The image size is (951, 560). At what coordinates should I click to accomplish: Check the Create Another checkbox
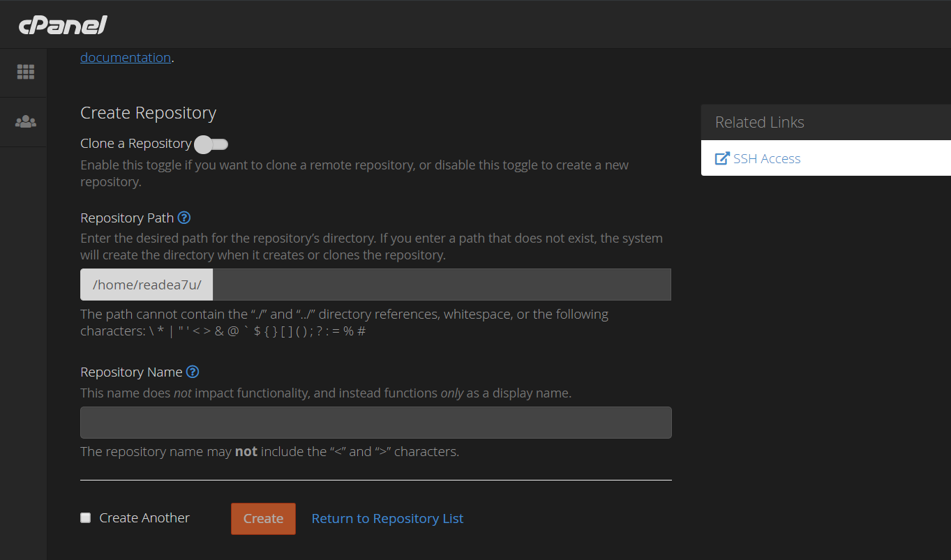(x=85, y=517)
